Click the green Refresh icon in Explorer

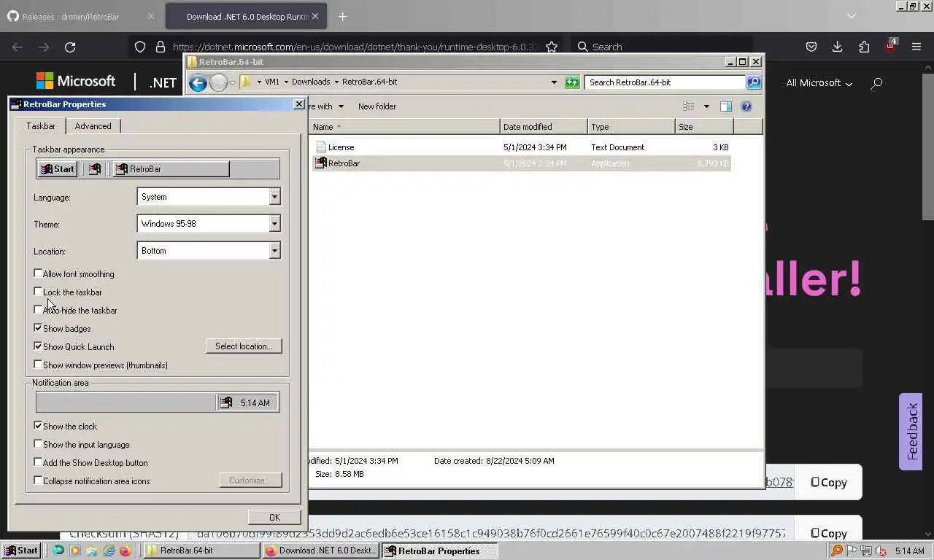(x=572, y=82)
